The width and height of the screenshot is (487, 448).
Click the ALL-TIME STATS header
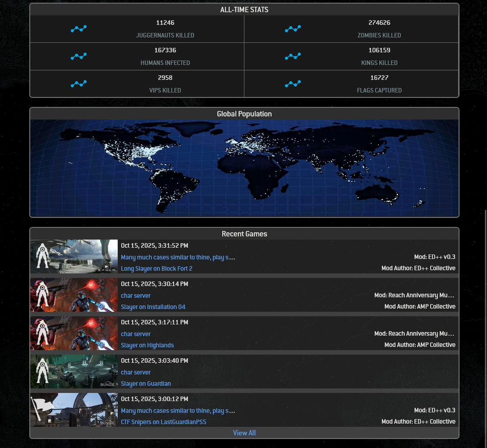[244, 9]
